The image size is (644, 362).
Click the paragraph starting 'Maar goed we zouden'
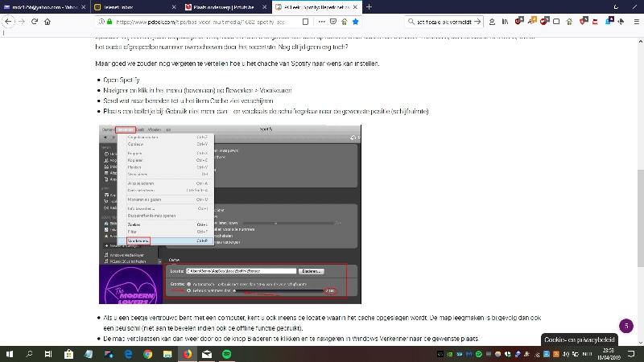pos(237,64)
